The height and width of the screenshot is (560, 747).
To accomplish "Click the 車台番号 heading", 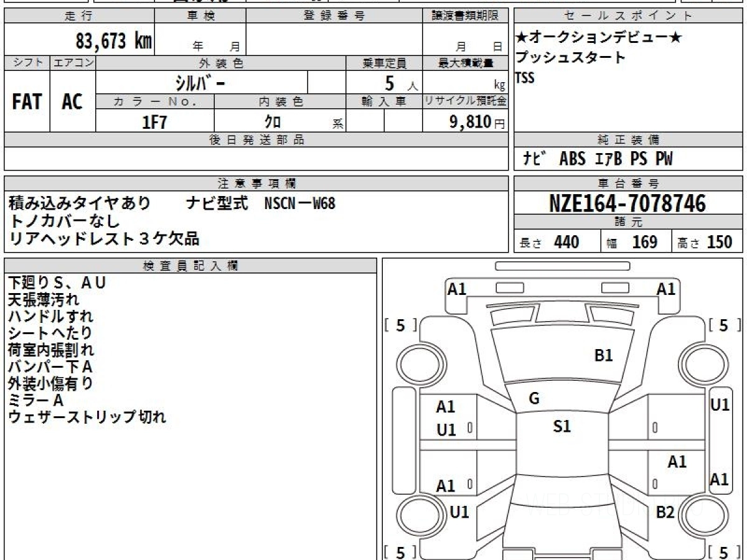I will point(628,184).
